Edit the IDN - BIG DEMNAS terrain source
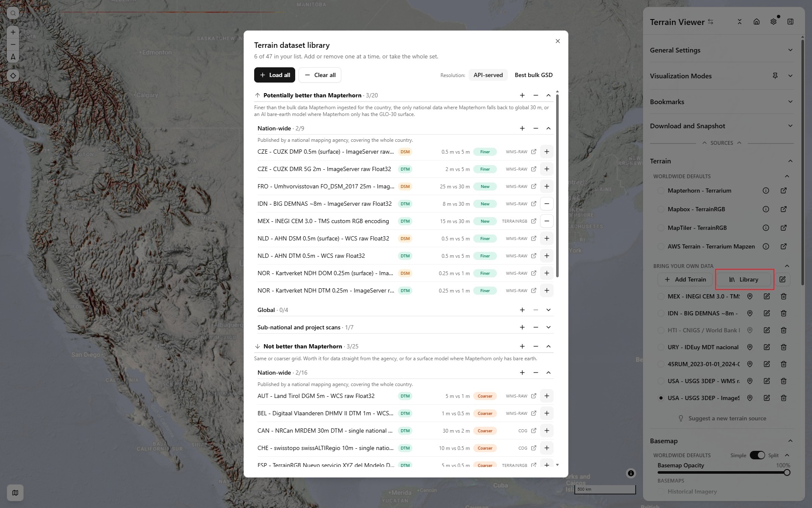Viewport: 812px width, 508px height. click(767, 313)
